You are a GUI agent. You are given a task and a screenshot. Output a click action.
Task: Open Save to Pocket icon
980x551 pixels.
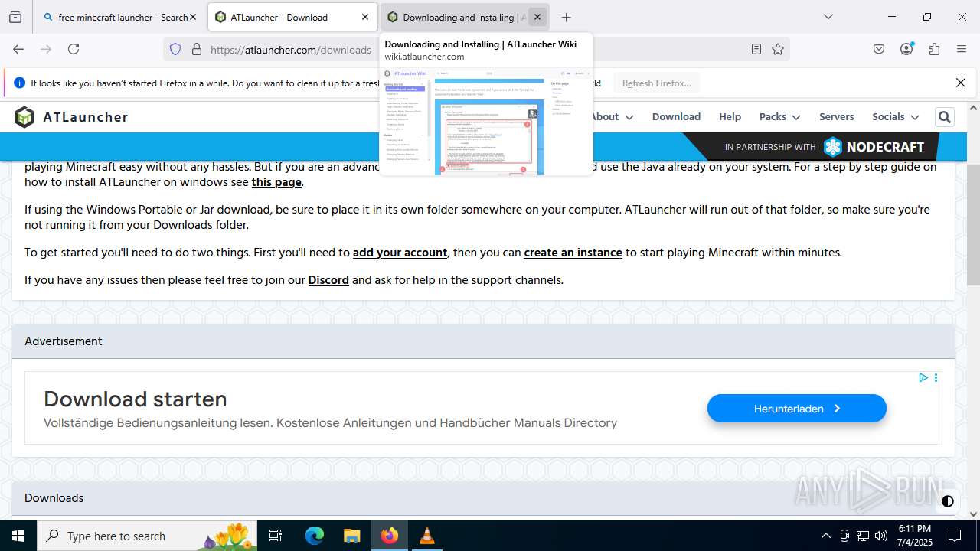879,49
